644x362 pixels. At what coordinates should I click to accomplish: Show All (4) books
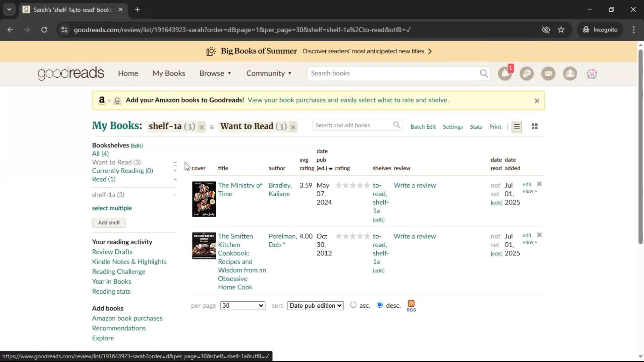[x=100, y=154]
